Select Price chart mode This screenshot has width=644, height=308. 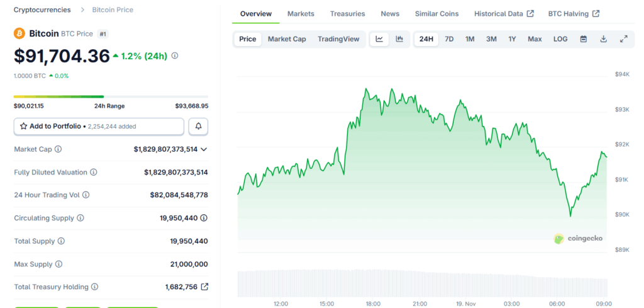click(248, 39)
